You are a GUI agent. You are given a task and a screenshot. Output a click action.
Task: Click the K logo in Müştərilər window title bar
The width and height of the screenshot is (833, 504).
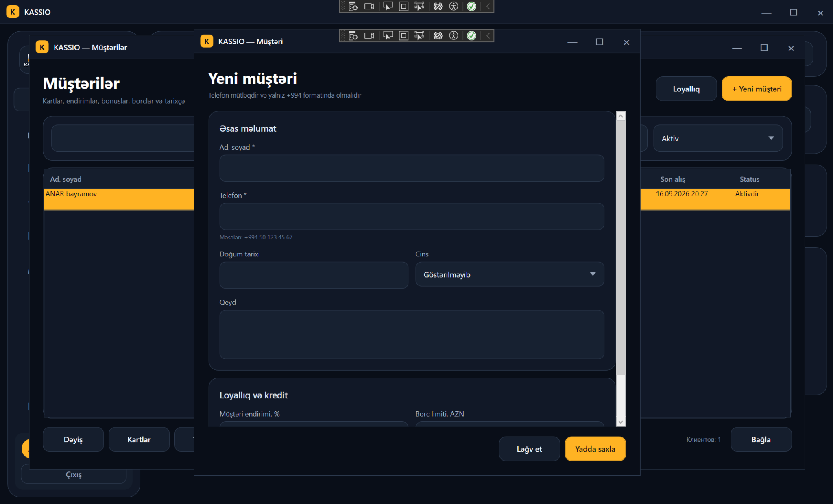42,47
